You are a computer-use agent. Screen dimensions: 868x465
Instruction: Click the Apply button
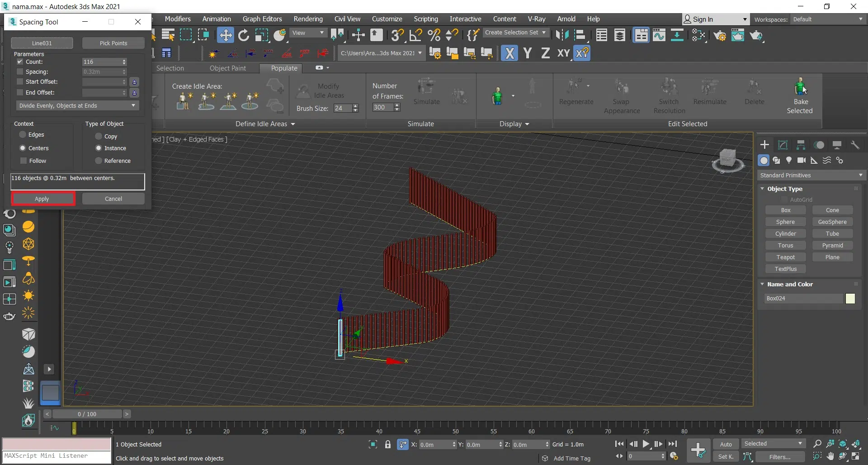click(x=42, y=199)
